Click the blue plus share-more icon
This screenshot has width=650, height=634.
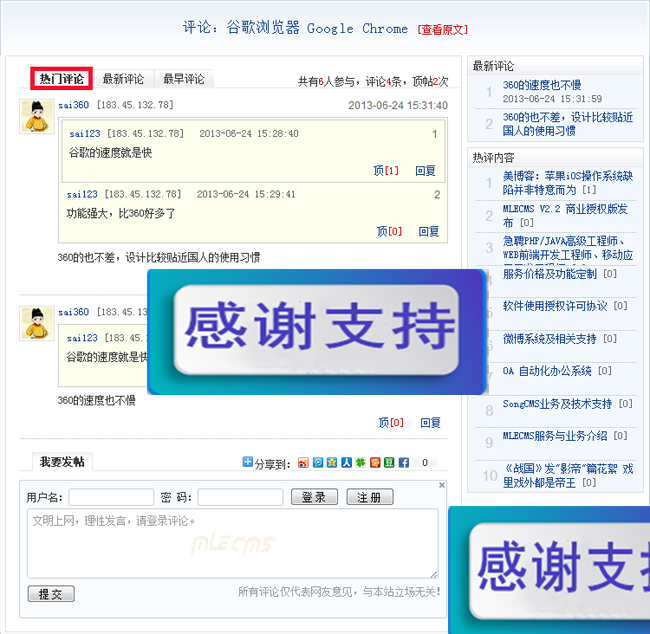[x=247, y=462]
